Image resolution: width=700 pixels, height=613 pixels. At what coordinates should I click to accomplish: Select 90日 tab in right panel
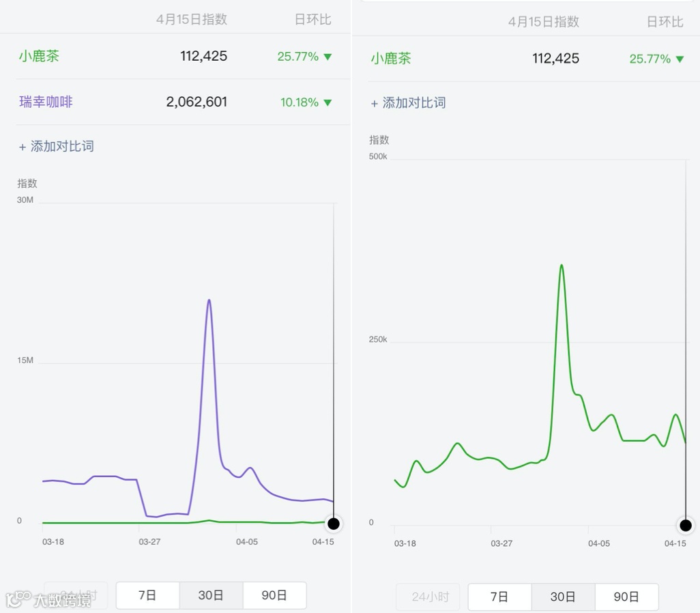[x=626, y=597]
